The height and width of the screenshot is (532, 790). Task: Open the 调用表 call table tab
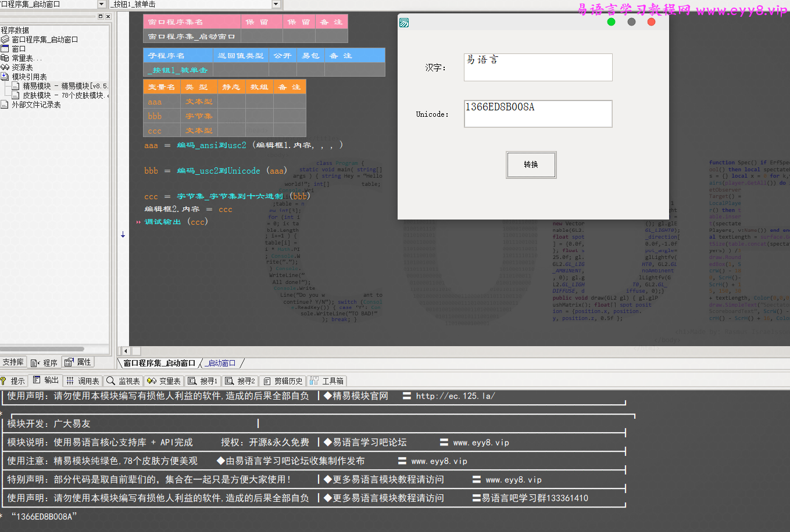(x=83, y=381)
